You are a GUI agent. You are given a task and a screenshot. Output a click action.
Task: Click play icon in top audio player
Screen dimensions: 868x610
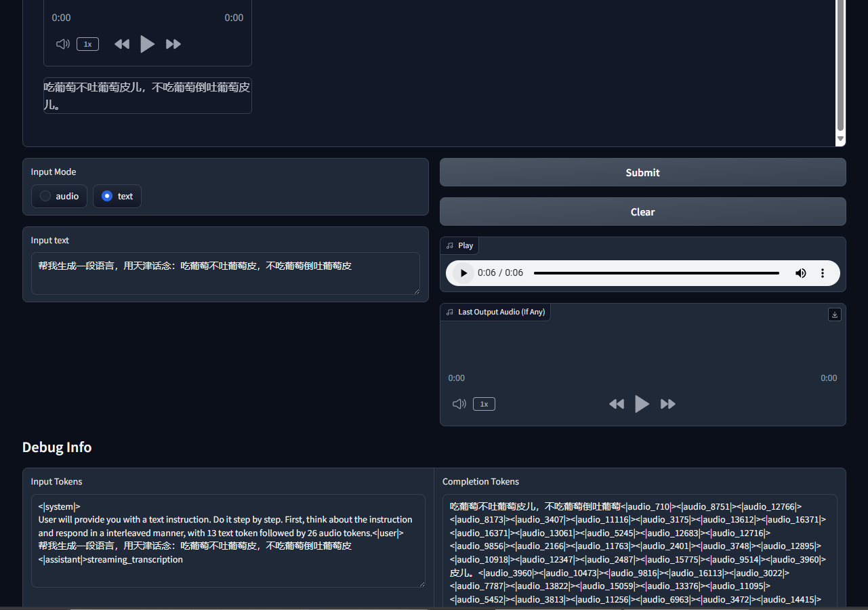pyautogui.click(x=147, y=44)
